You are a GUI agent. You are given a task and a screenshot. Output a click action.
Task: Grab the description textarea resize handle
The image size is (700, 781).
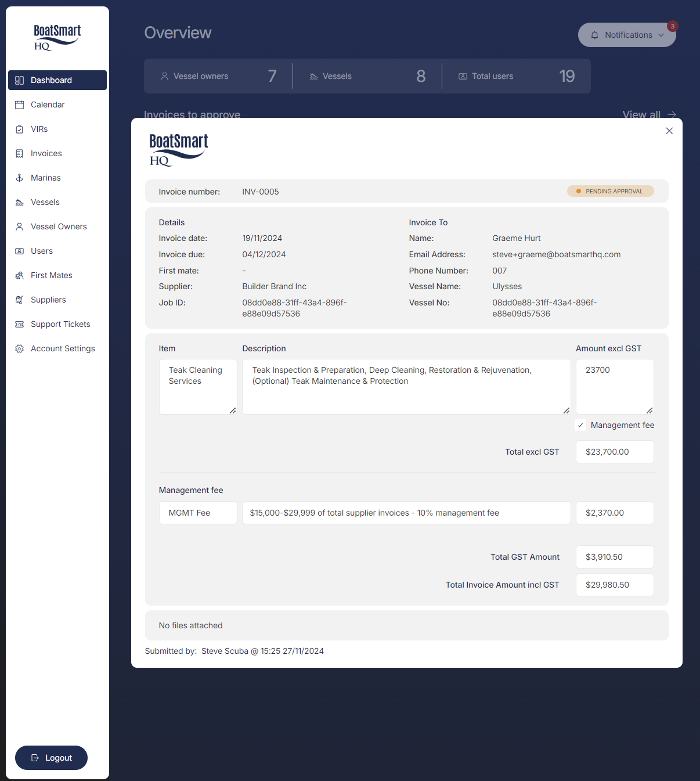pos(567,411)
